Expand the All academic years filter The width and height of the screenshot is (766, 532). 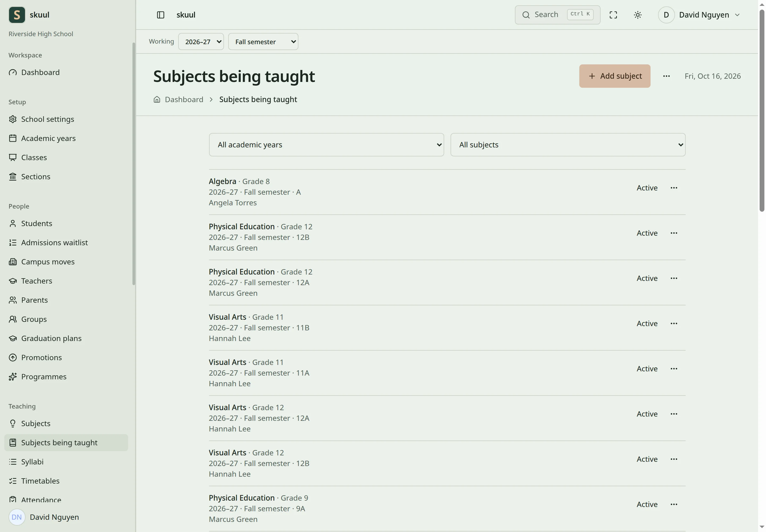click(326, 145)
